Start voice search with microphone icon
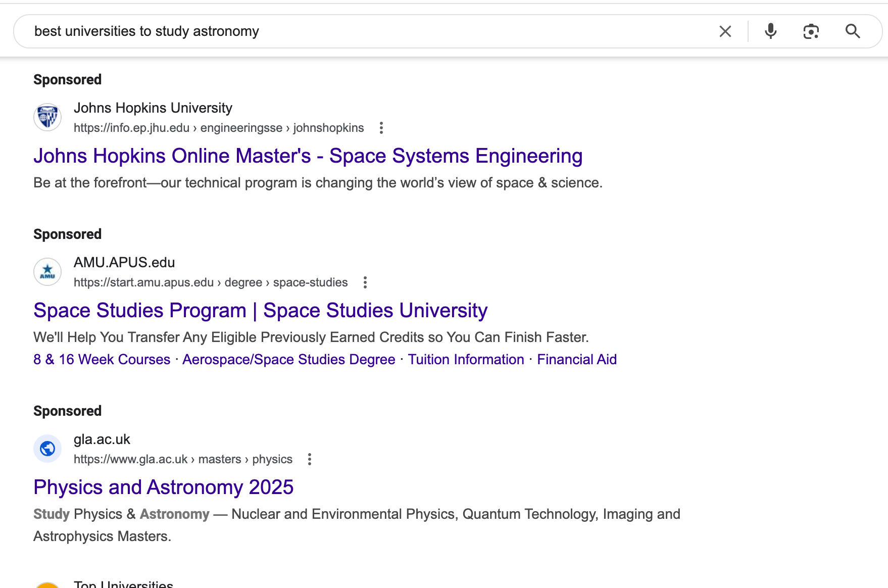The image size is (888, 588). pos(771,31)
